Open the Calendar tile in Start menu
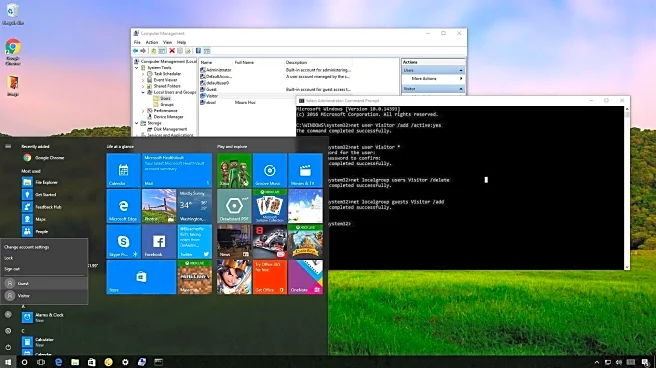Viewport: 656px width, 368px height. (123, 170)
